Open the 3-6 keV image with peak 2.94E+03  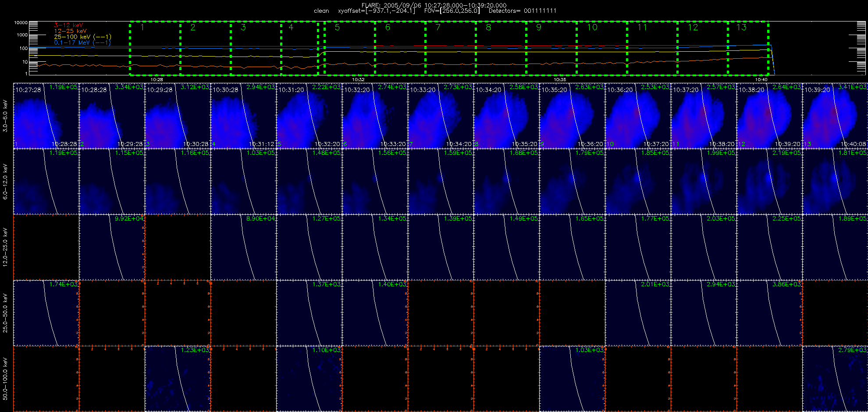point(243,116)
